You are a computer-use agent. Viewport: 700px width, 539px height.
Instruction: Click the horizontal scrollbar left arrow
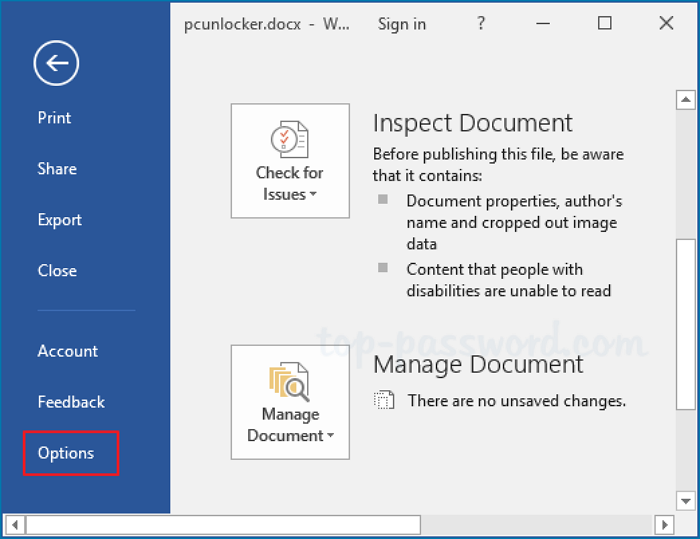click(15, 524)
